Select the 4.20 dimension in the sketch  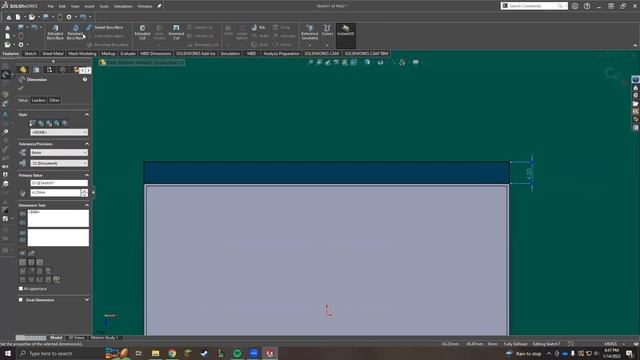coord(529,173)
